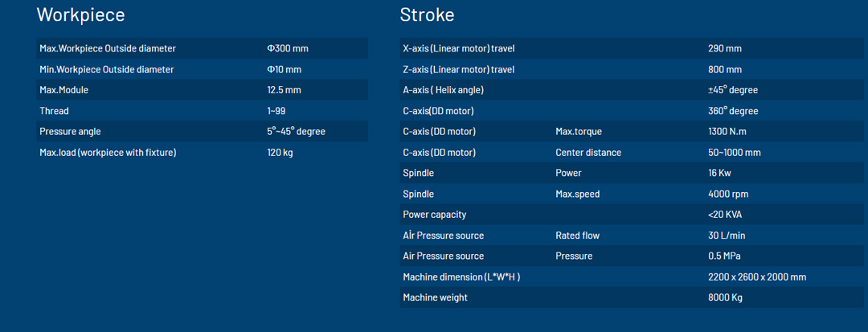Click the Z-axis (Linear motor) travel label
The height and width of the screenshot is (332, 868).
pos(458,69)
